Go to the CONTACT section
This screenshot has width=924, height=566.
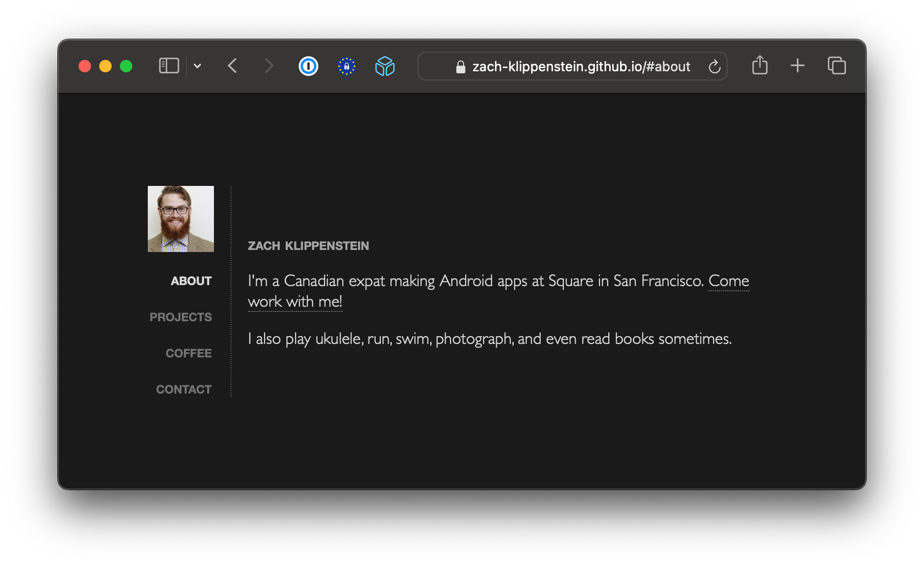tap(183, 389)
